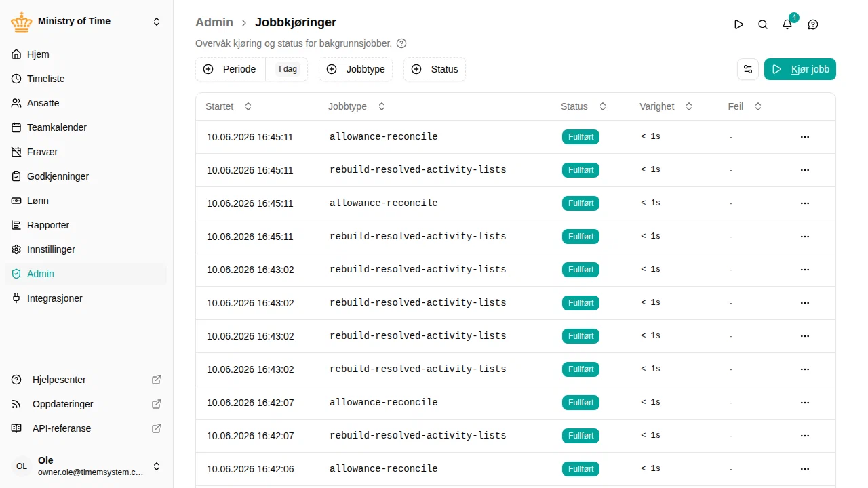Open Ansatte via the people icon
This screenshot has height=488, width=868.
pos(16,103)
